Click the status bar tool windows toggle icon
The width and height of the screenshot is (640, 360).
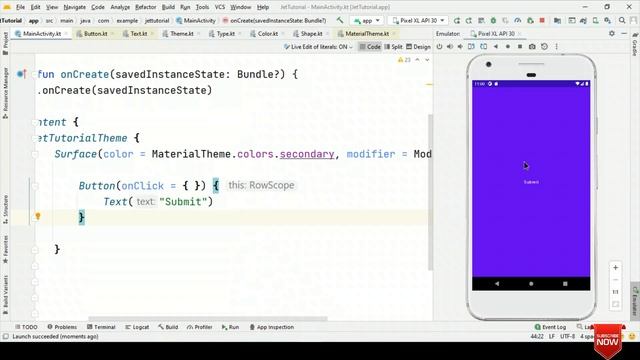point(6,337)
